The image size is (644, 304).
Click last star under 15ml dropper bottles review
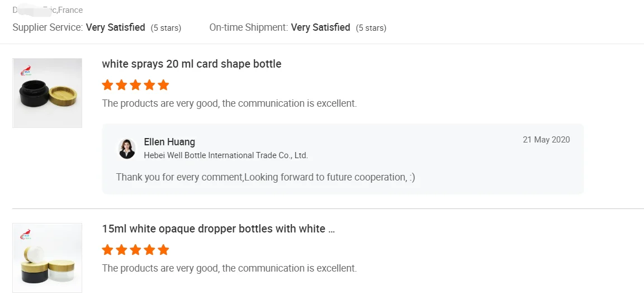coord(163,250)
